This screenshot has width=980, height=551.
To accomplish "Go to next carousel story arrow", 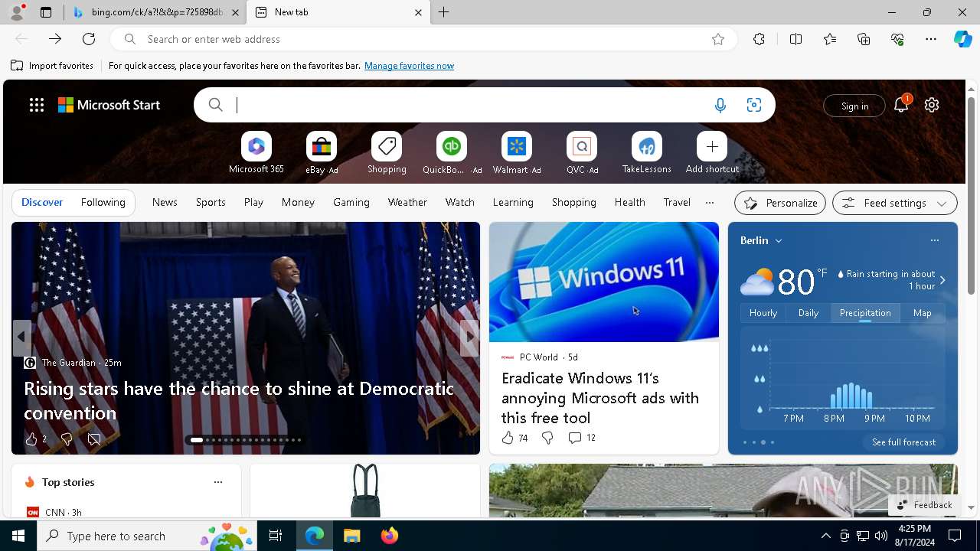I will pyautogui.click(x=469, y=337).
